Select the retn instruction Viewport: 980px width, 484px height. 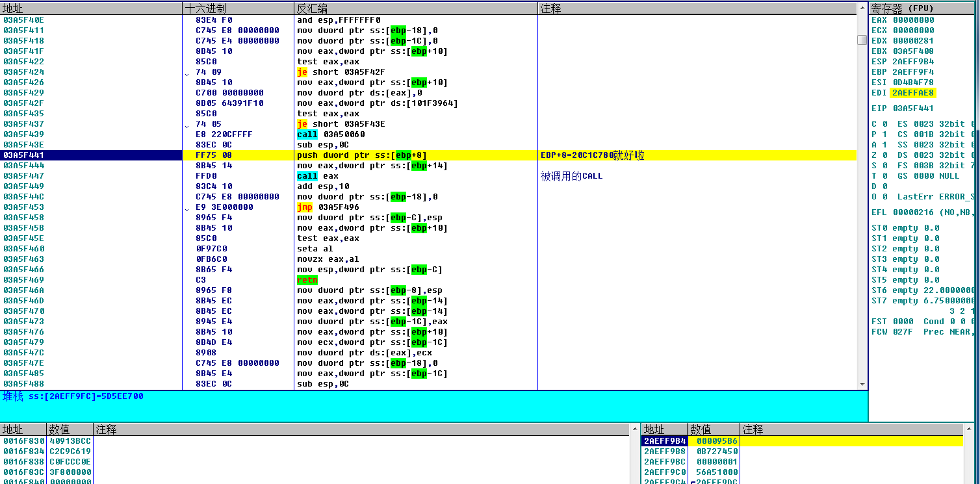[307, 280]
